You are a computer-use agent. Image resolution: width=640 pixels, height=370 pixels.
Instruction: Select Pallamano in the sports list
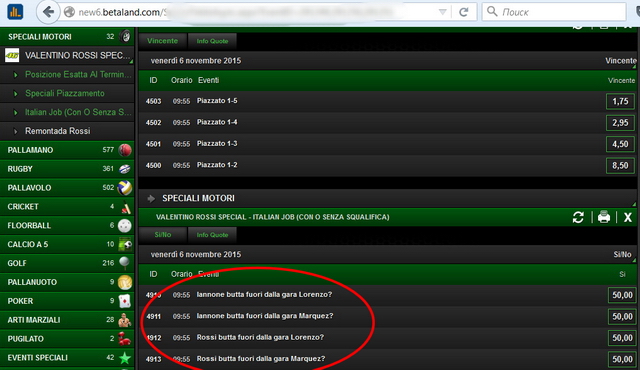67,150
